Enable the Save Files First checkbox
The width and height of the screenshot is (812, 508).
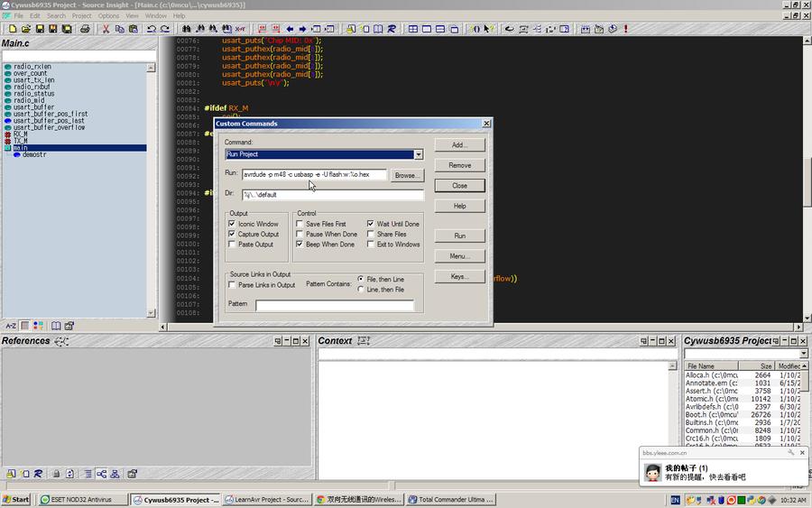300,224
